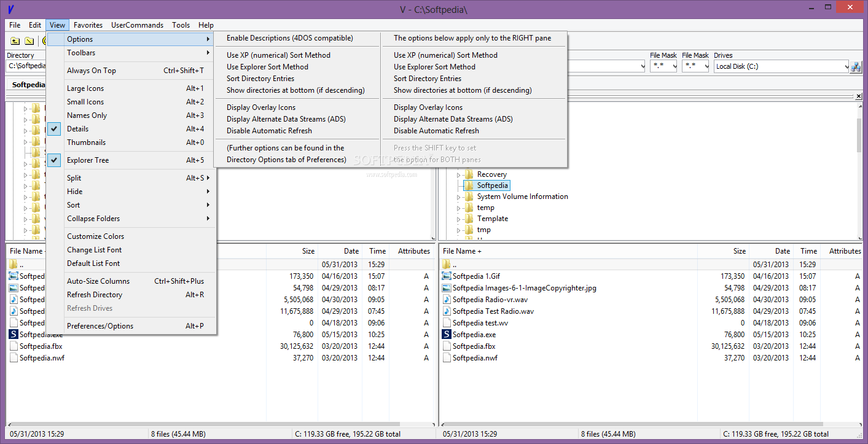This screenshot has height=444, width=868.
Task: Select the Softpedia.exe file name in right pane
Action: [x=474, y=335]
